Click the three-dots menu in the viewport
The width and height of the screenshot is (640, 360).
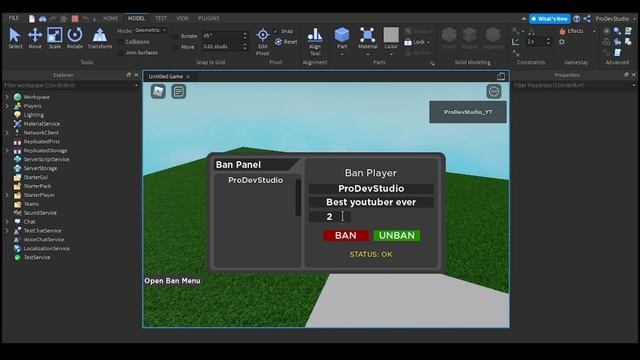(x=494, y=91)
